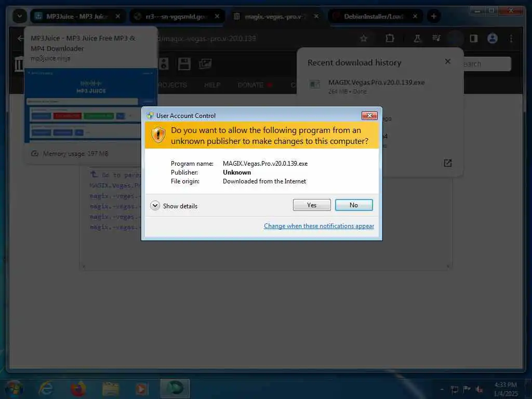Open MAGIX.Vegas.Pro.v20.0.139.exe in download history
The width and height of the screenshot is (532, 399).
point(376,83)
